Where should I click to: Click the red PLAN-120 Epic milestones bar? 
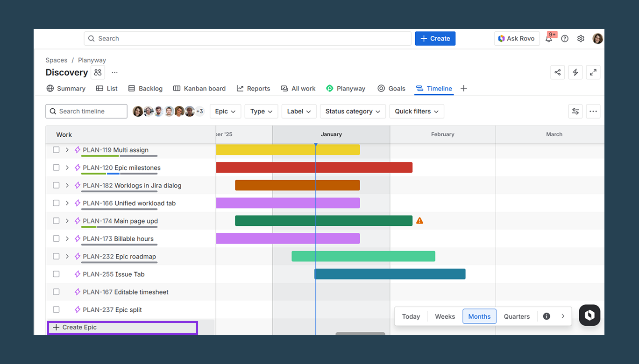[314, 168]
